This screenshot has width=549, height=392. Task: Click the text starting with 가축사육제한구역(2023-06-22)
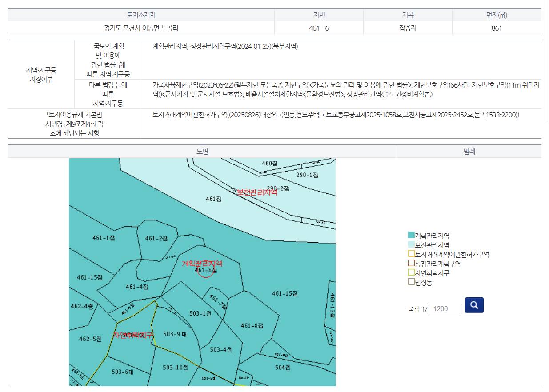(346, 89)
